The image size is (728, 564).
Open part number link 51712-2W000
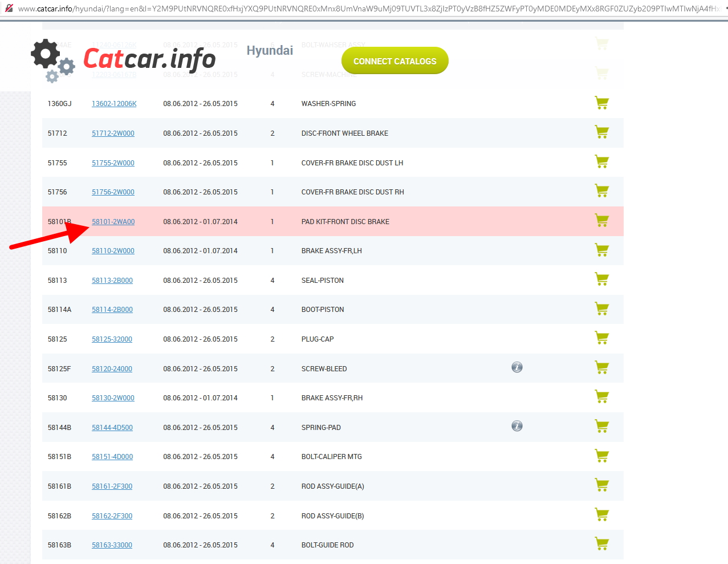point(113,133)
